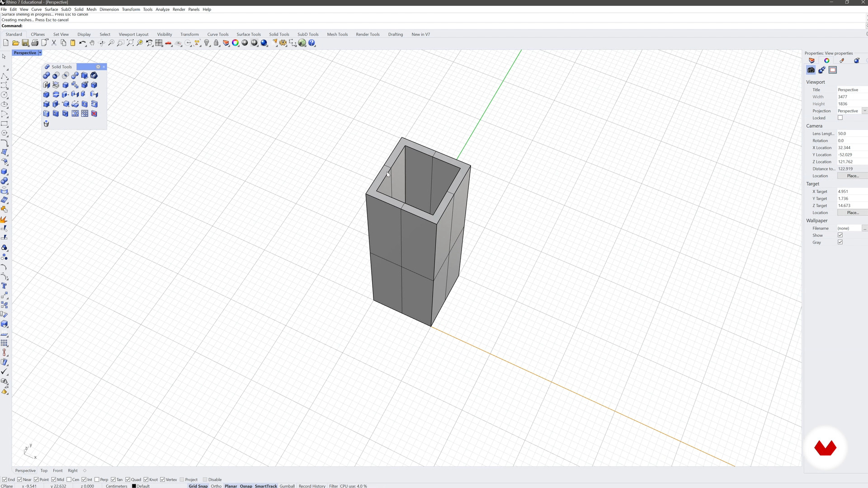The width and height of the screenshot is (868, 488).
Task: Toggle the Point osnap checkbox
Action: click(x=36, y=479)
